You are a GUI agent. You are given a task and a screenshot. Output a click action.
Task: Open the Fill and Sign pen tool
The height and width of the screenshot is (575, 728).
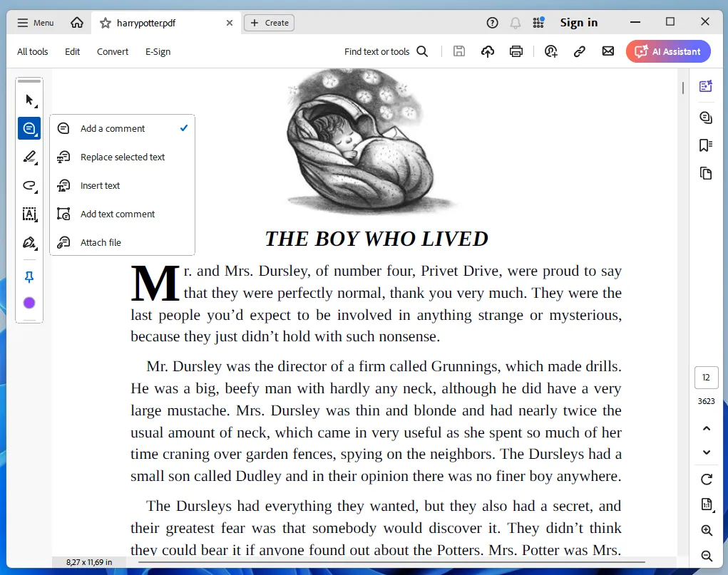coord(29,243)
